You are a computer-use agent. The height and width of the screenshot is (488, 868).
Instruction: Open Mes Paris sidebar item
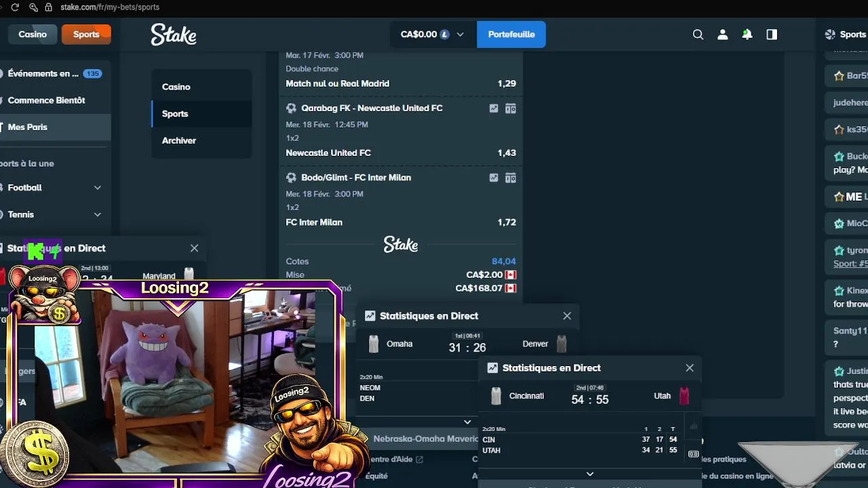[x=55, y=127]
